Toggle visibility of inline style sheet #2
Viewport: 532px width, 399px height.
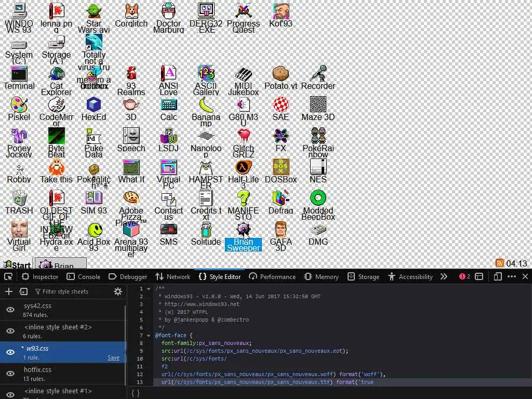10,331
